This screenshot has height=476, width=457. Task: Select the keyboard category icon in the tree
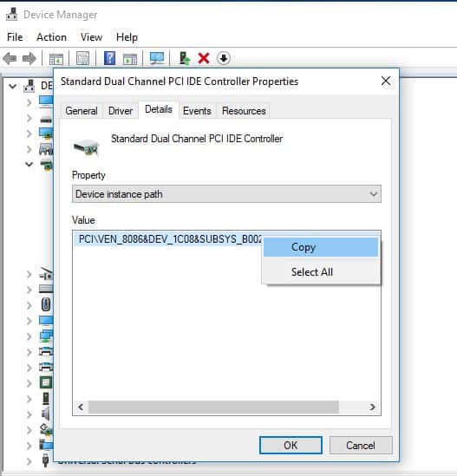tap(46, 289)
